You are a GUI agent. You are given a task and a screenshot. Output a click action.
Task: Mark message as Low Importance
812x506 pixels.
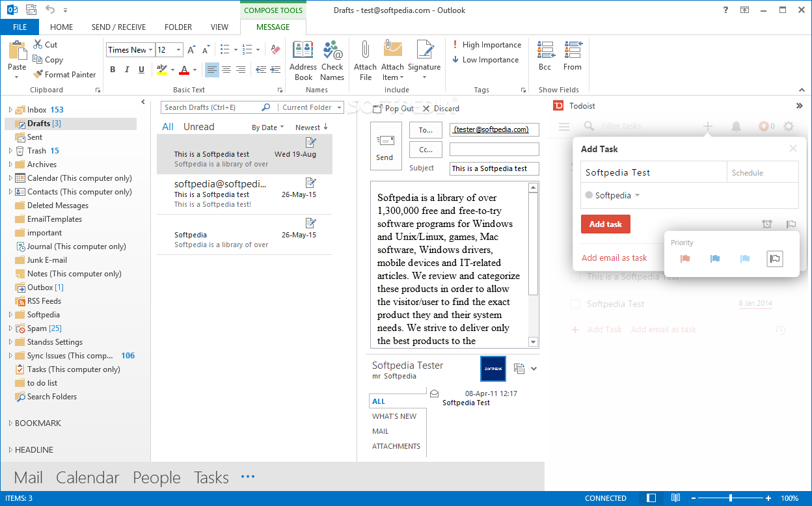[x=485, y=60]
